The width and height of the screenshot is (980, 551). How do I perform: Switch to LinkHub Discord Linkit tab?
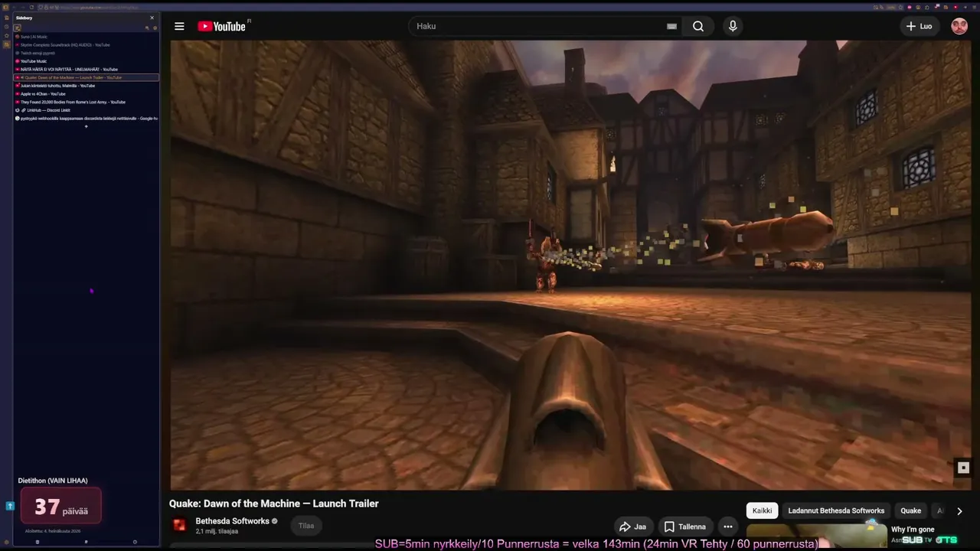86,110
